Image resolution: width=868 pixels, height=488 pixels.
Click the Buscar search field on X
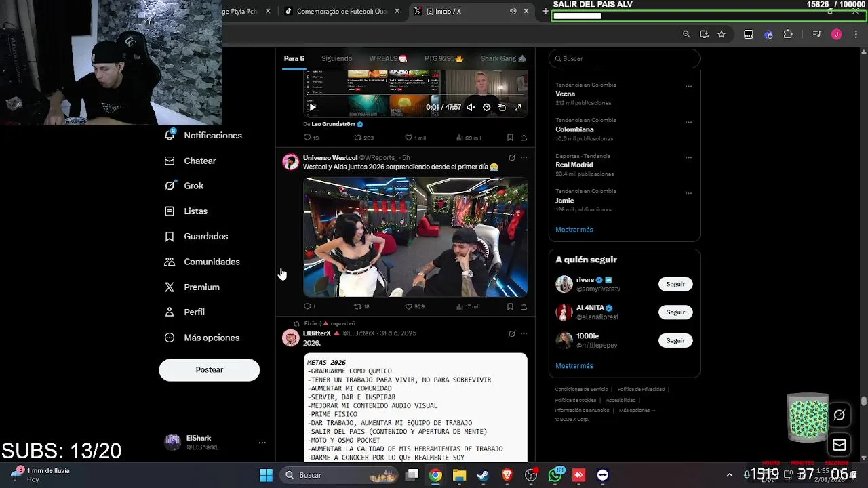tap(624, 58)
